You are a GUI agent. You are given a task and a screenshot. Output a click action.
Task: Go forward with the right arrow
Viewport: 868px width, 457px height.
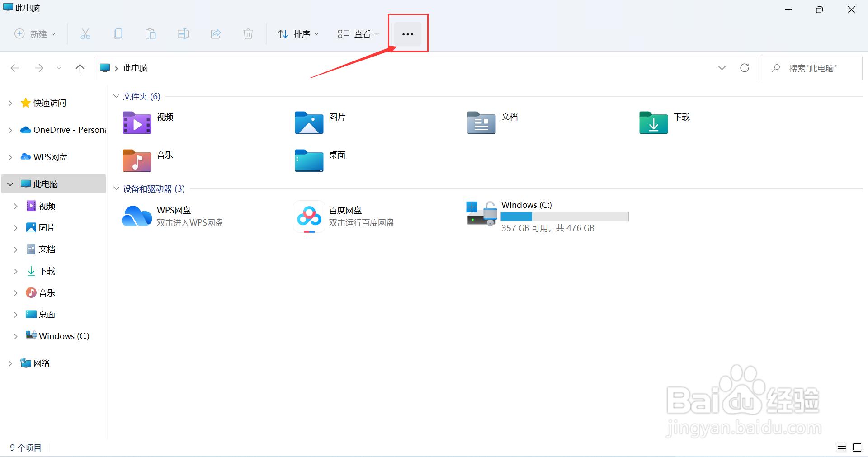(39, 68)
